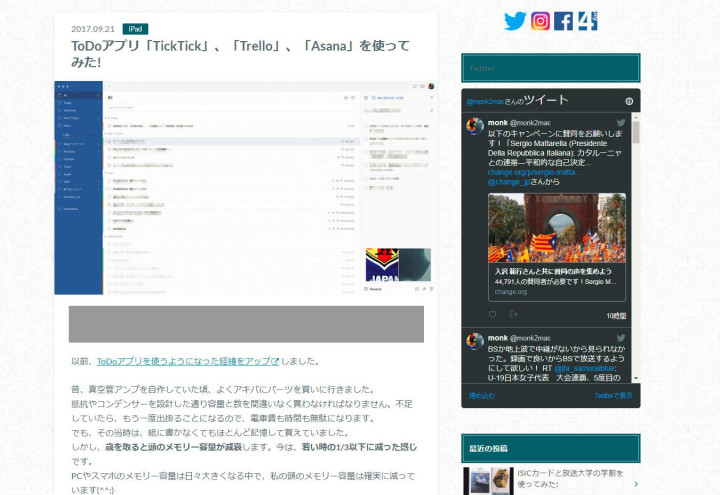
Task: Open article title ToDoアプリ「TickTick」
Action: click(x=240, y=53)
